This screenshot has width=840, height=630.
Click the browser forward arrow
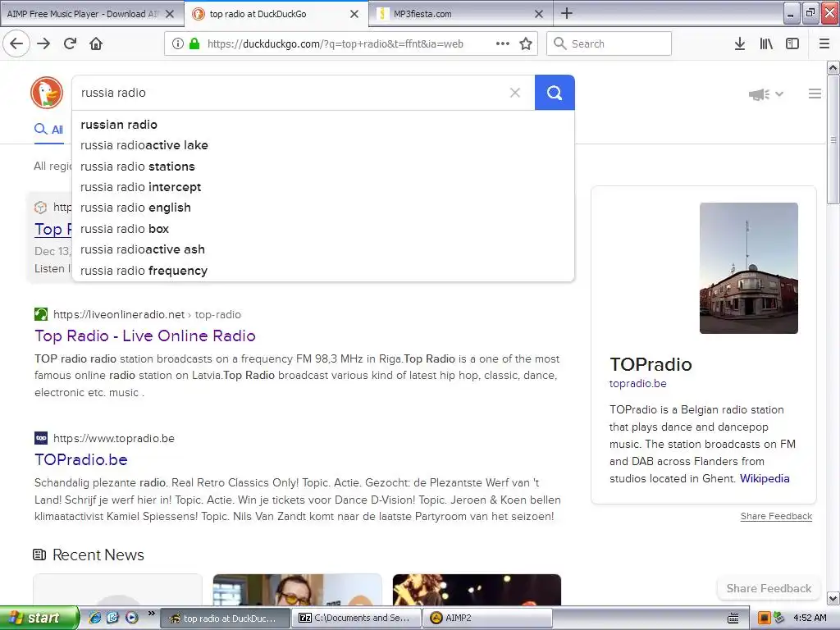coord(43,44)
